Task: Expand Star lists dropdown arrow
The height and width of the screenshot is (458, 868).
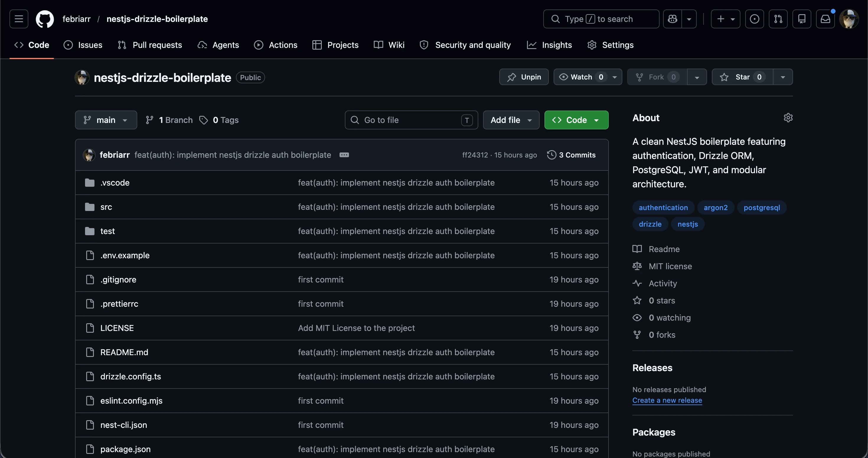Action: tap(783, 77)
